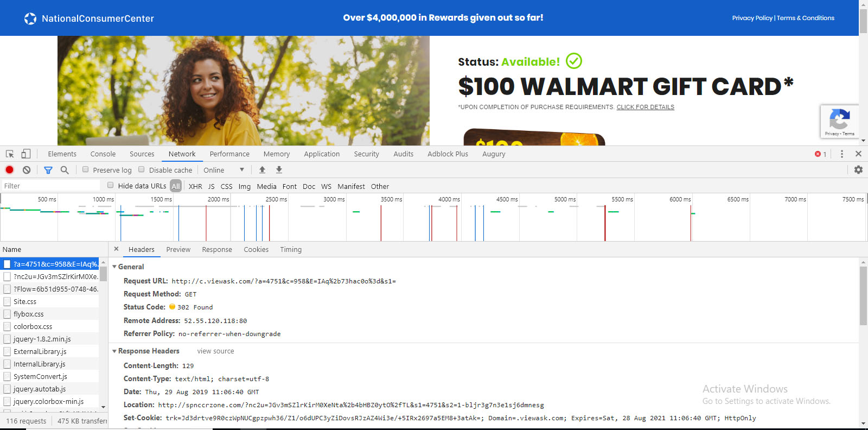
Task: Close the DevTools panel
Action: pos(858,154)
